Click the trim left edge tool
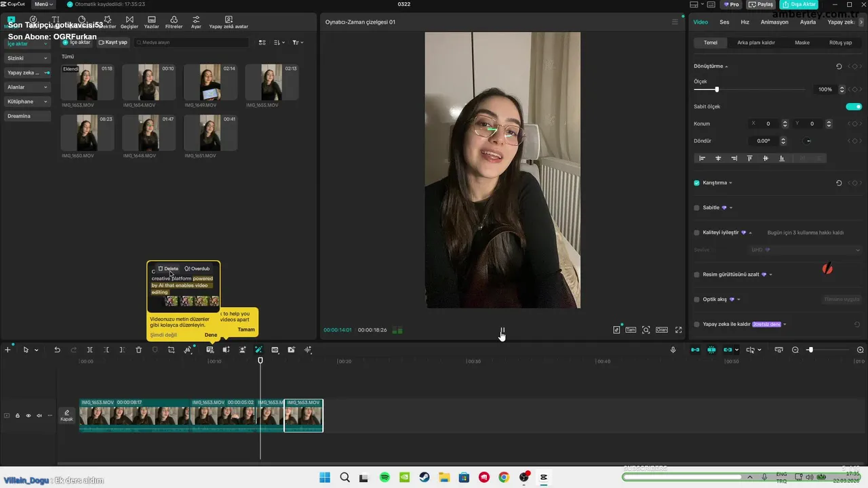This screenshot has width=868, height=488. (106, 350)
